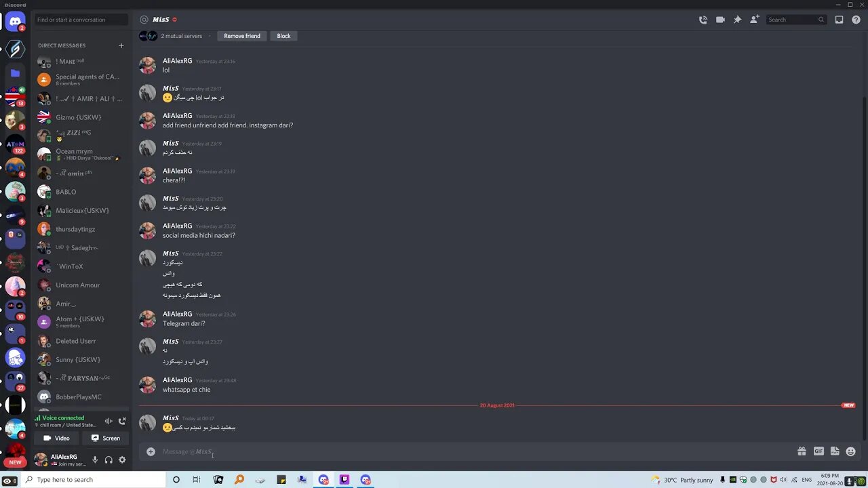This screenshot has height=488, width=868.
Task: Open weather widget 30°C Partly sunny
Action: click(x=682, y=480)
